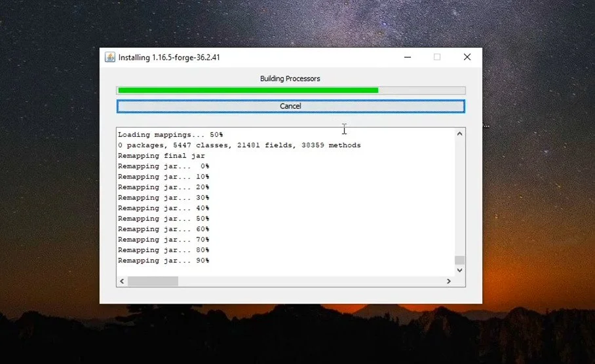The image size is (595, 364).
Task: Click the horizontal scroll left arrow
Action: (x=122, y=282)
